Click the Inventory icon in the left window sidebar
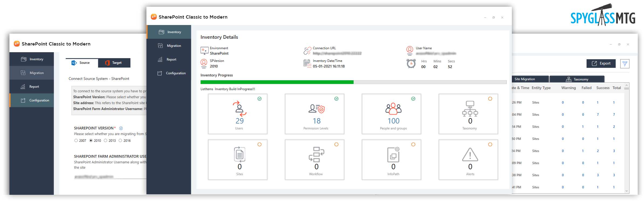The height and width of the screenshot is (201, 644). click(x=24, y=59)
